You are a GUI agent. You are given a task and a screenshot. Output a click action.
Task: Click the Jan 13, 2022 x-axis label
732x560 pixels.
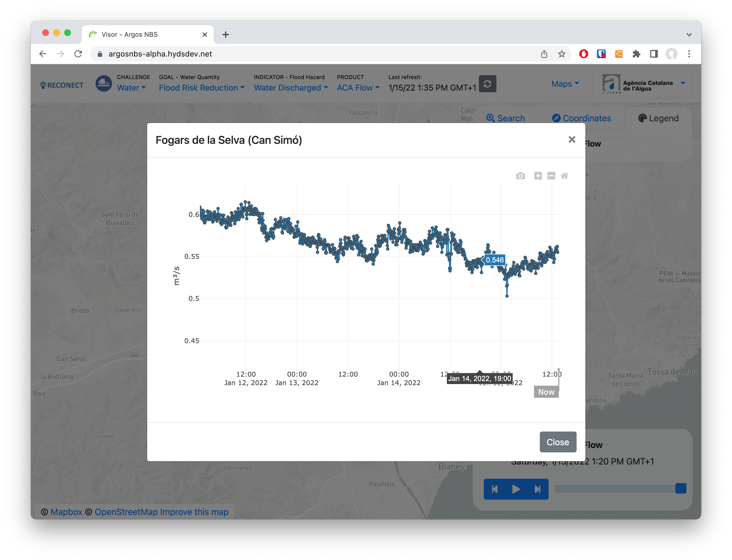point(297,383)
